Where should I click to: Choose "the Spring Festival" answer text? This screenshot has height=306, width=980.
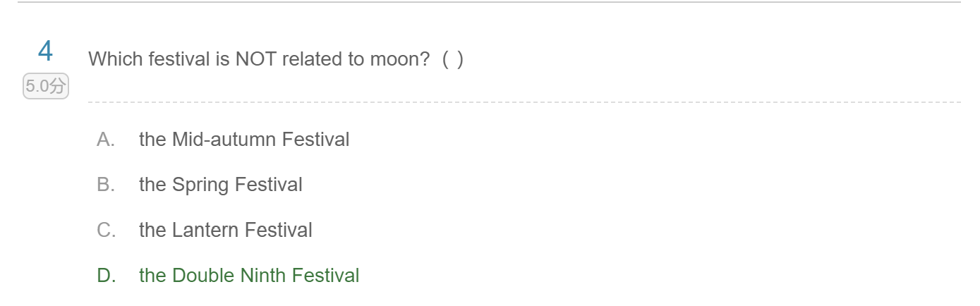point(221,185)
